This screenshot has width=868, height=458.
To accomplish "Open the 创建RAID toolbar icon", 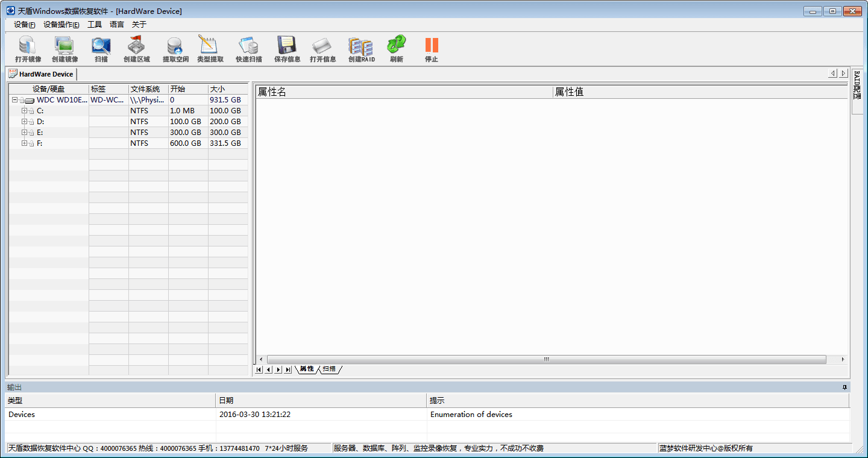I will pos(361,49).
